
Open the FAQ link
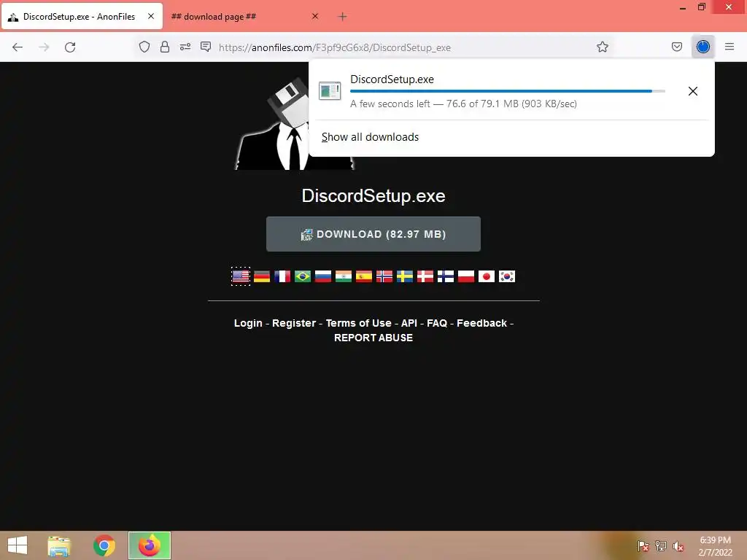(438, 323)
